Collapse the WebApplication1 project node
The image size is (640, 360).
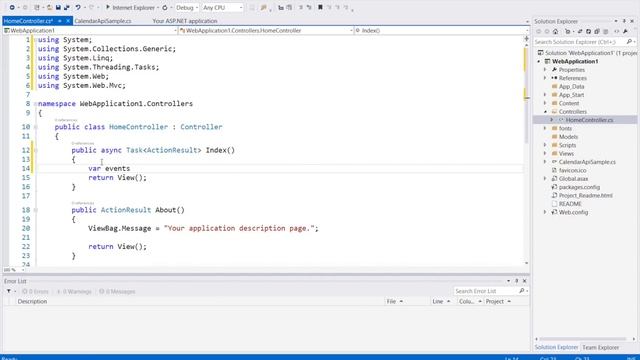click(539, 62)
